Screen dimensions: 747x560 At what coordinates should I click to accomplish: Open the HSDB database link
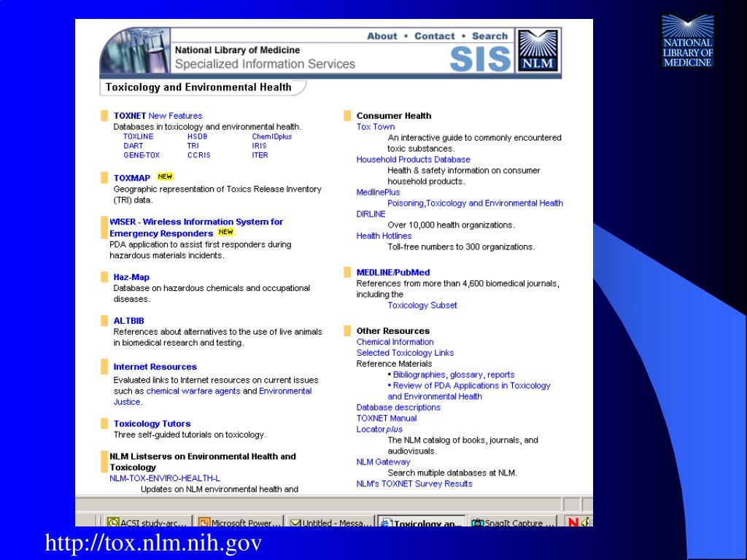(197, 136)
